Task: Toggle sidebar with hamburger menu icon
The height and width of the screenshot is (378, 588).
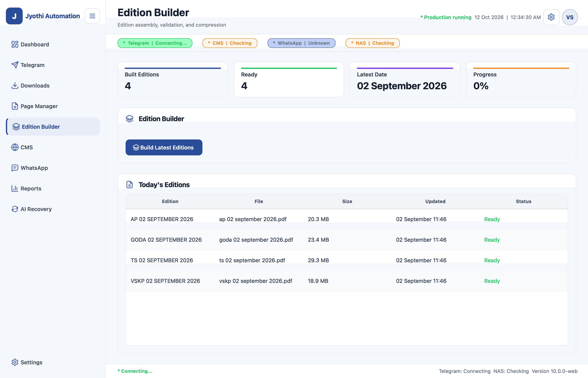Action: coord(92,16)
